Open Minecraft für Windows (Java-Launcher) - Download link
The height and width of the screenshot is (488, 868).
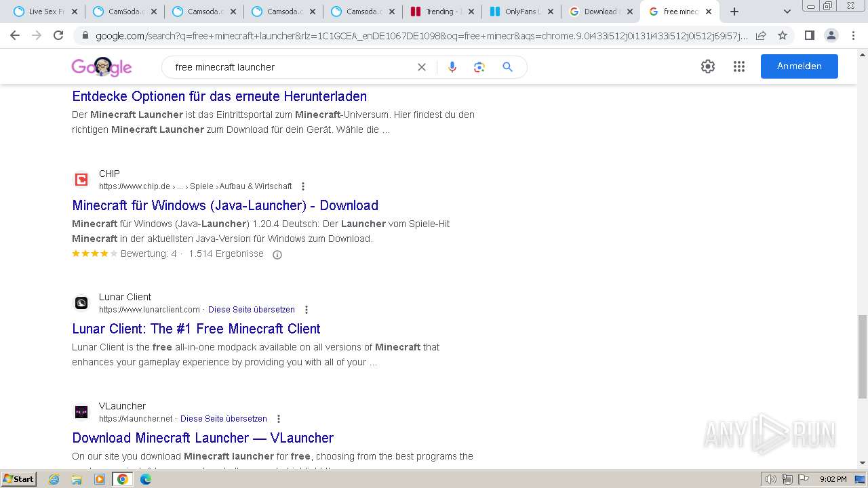[225, 205]
